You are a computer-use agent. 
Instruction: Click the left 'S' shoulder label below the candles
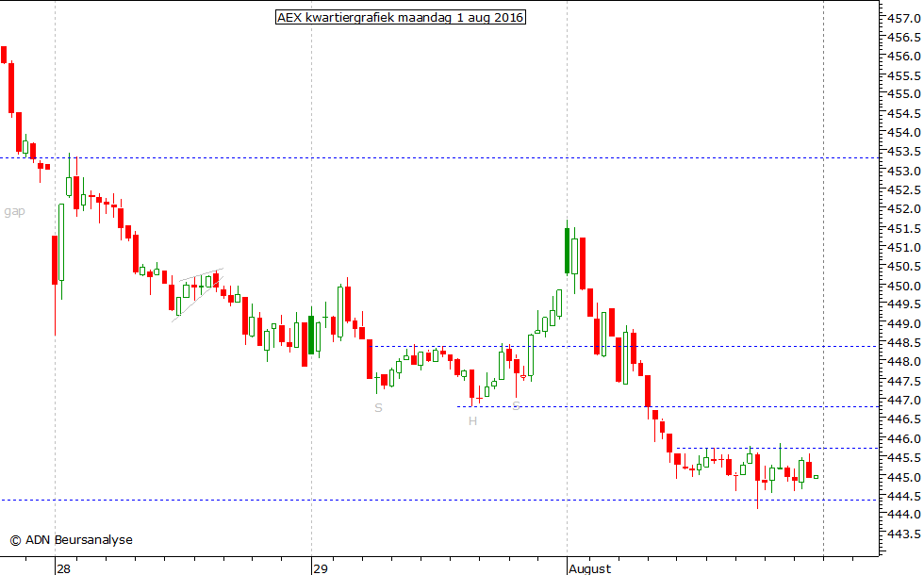click(378, 407)
